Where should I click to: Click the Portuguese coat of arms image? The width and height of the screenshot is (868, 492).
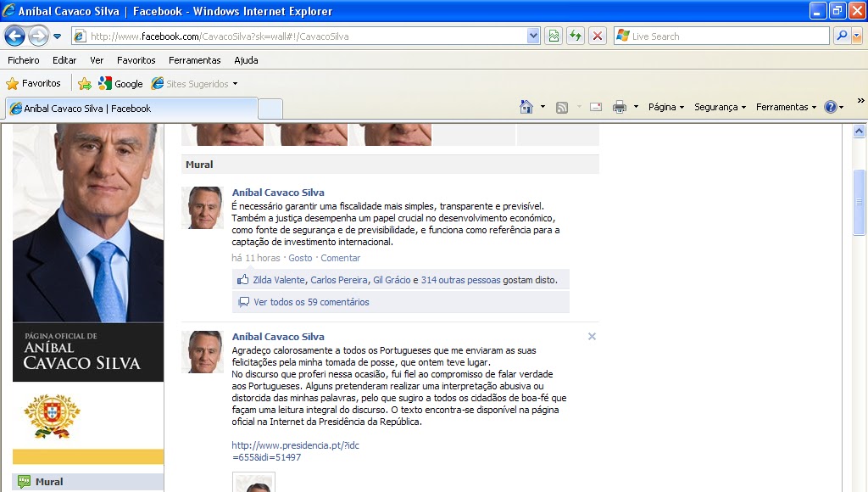point(52,417)
